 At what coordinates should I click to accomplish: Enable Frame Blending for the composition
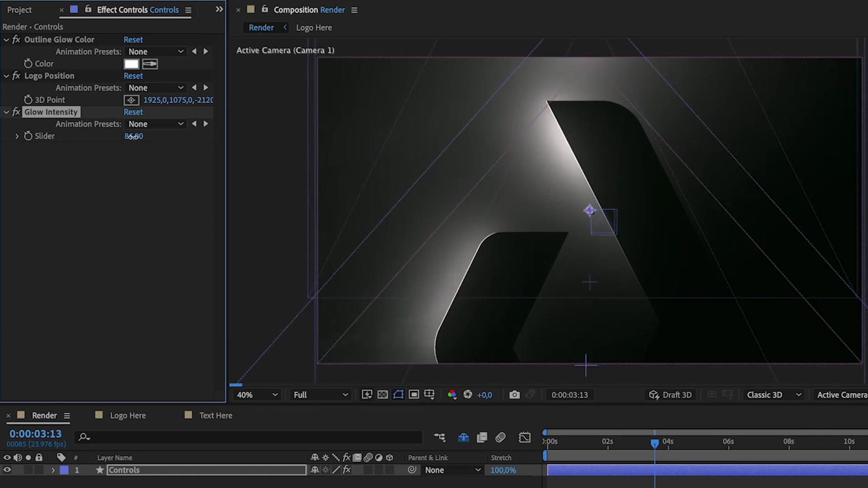point(482,437)
